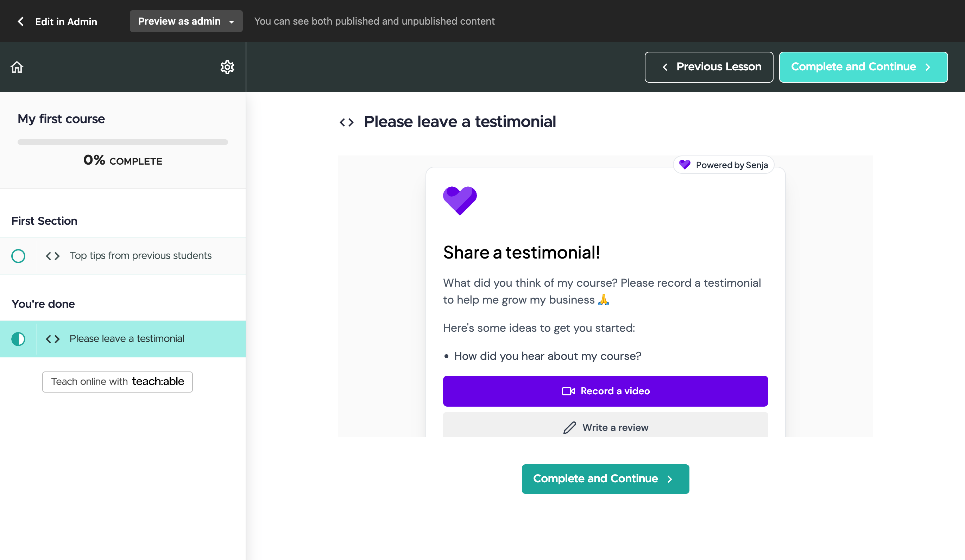
Task: Click the 0% COMPLETE text
Action: (122, 160)
